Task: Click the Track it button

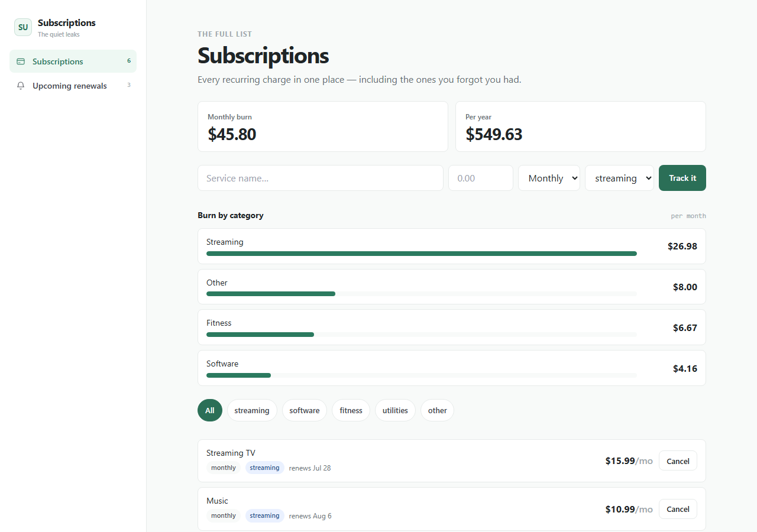Action: [x=682, y=178]
